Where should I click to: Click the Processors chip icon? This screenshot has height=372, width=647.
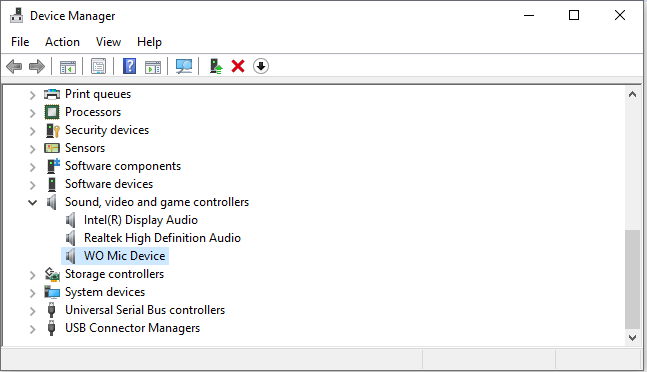coord(52,112)
